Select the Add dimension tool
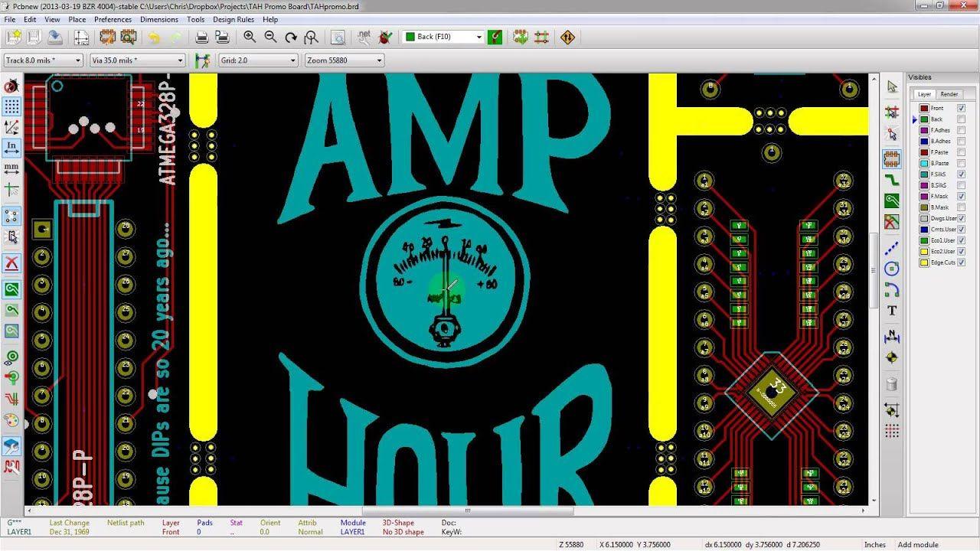Viewport: 980px width, 551px height. (x=892, y=337)
